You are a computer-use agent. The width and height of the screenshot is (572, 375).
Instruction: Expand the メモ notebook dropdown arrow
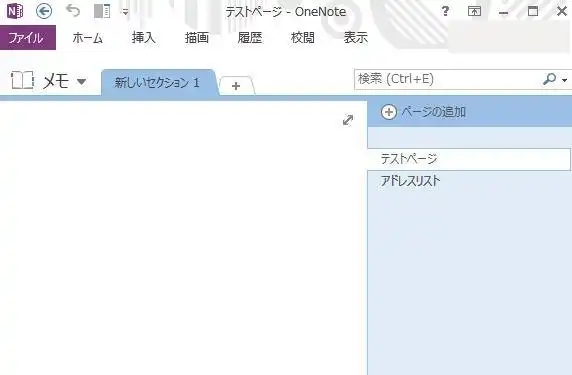click(x=82, y=81)
